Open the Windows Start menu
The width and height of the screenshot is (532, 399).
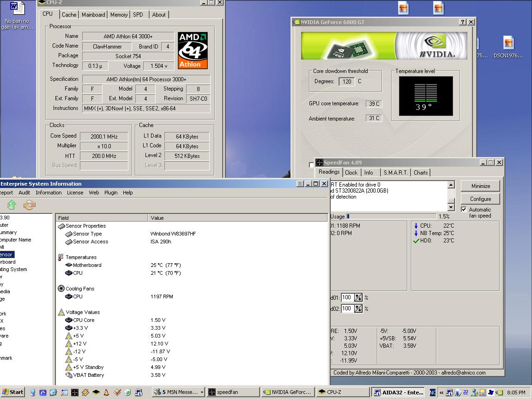pos(13,392)
